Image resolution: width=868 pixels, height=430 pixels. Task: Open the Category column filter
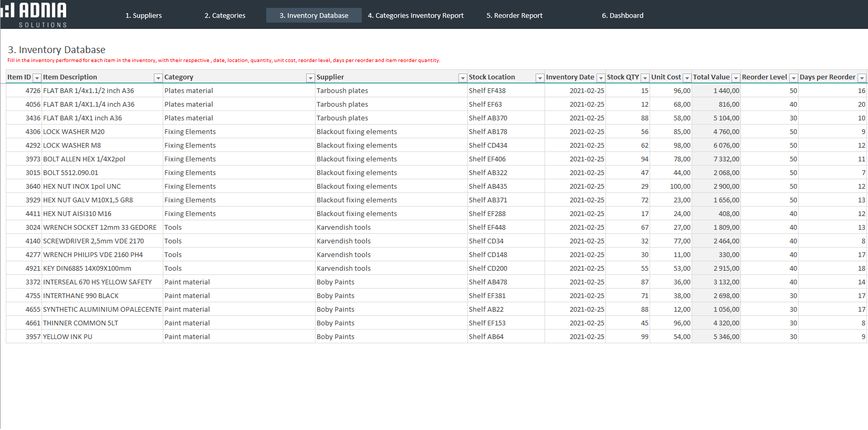point(310,78)
